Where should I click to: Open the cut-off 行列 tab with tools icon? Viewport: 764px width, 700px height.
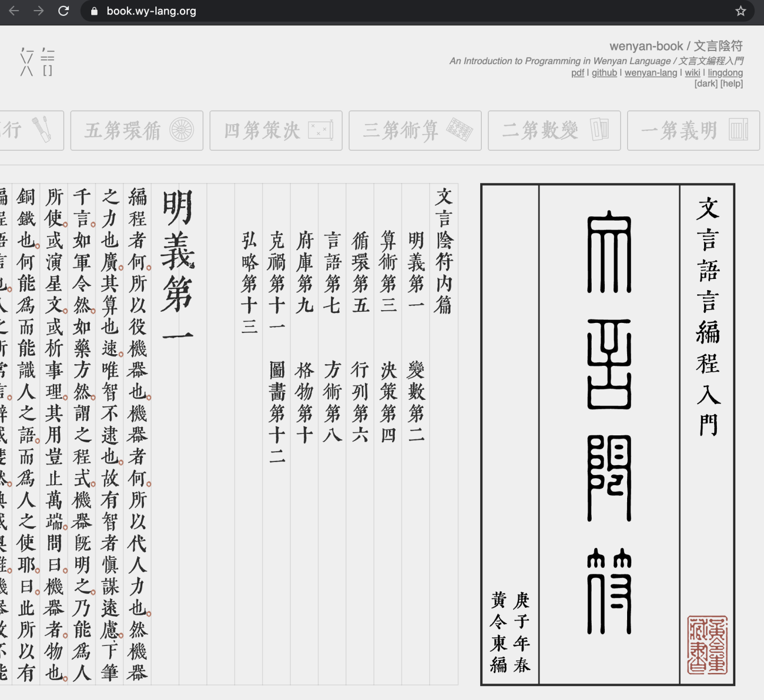[x=32, y=130]
